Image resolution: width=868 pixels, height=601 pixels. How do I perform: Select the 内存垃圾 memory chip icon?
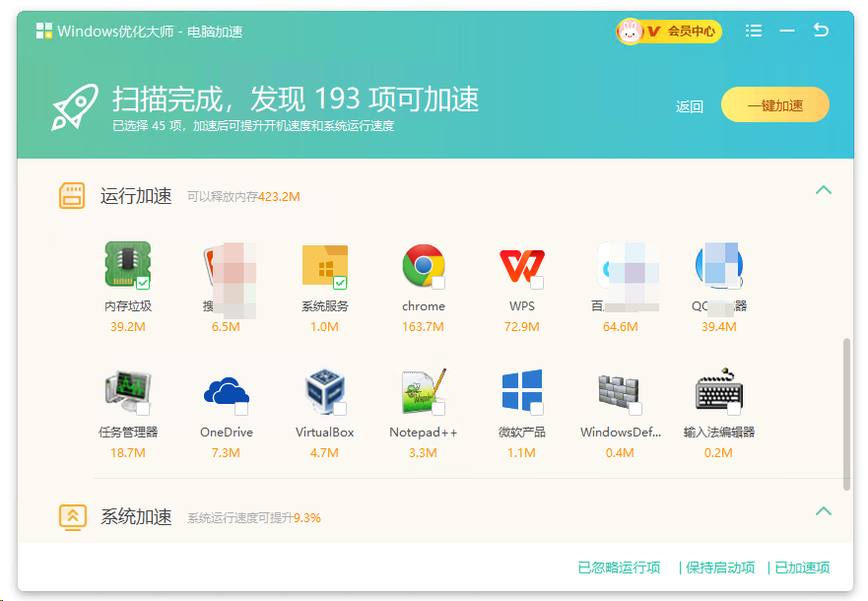tap(127, 264)
